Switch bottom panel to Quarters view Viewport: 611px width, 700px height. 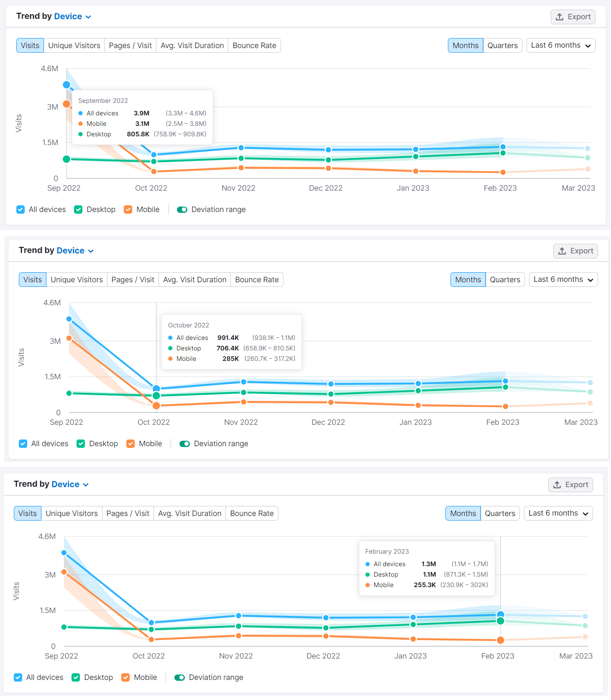[500, 514]
